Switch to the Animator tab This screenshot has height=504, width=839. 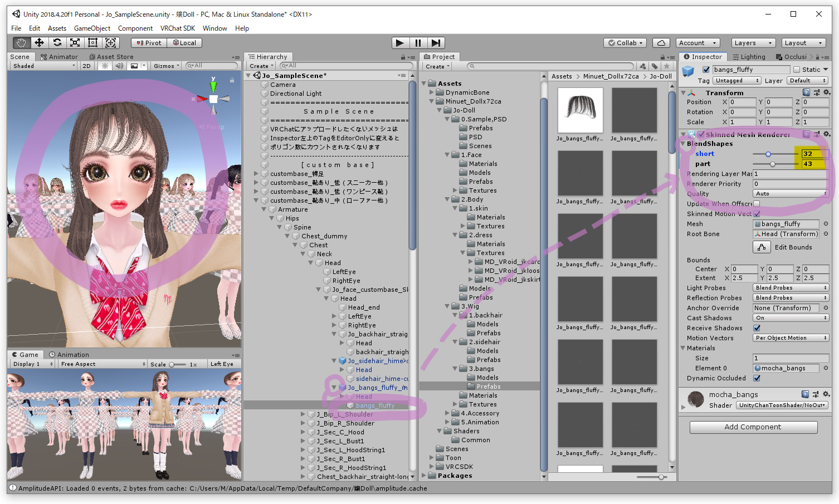tap(59, 57)
